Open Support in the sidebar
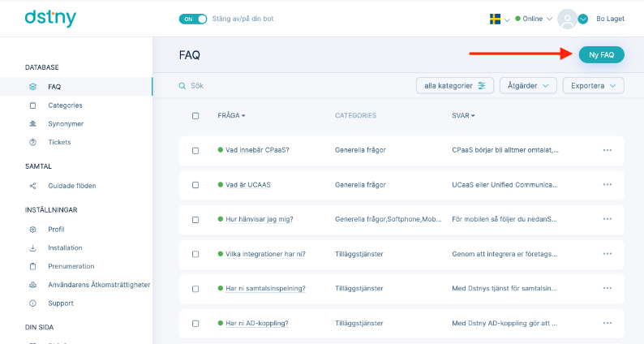The height and width of the screenshot is (344, 644). [x=61, y=303]
